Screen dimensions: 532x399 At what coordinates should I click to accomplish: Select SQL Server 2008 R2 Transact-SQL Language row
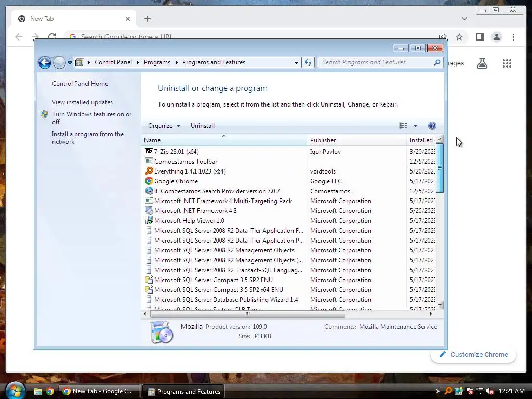click(x=228, y=270)
